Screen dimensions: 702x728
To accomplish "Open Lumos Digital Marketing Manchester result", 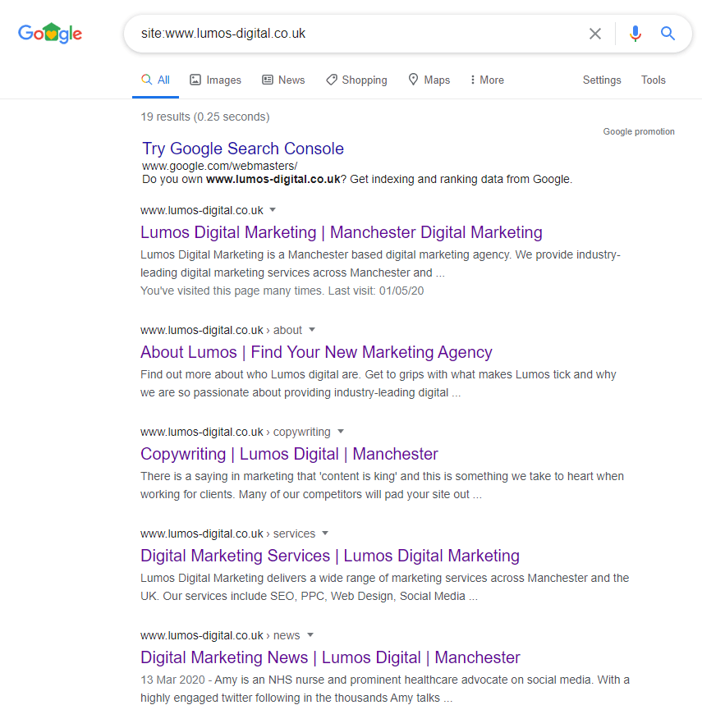I will pyautogui.click(x=342, y=232).
